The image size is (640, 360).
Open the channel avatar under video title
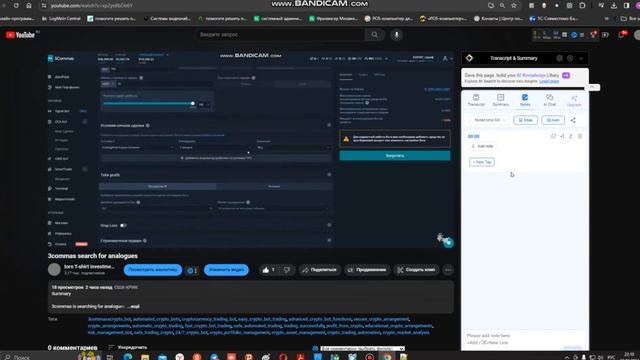pyautogui.click(x=54, y=269)
